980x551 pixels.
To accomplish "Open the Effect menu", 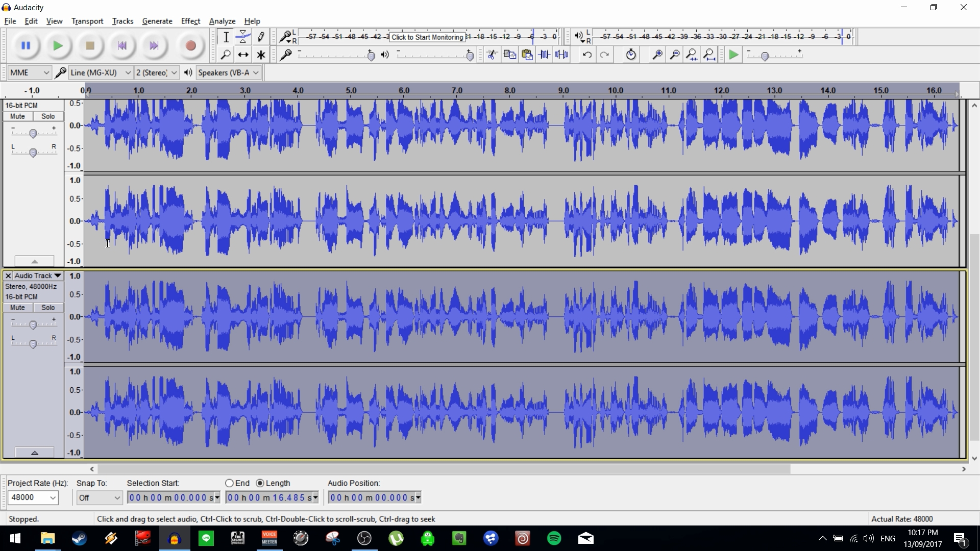I will pos(190,21).
